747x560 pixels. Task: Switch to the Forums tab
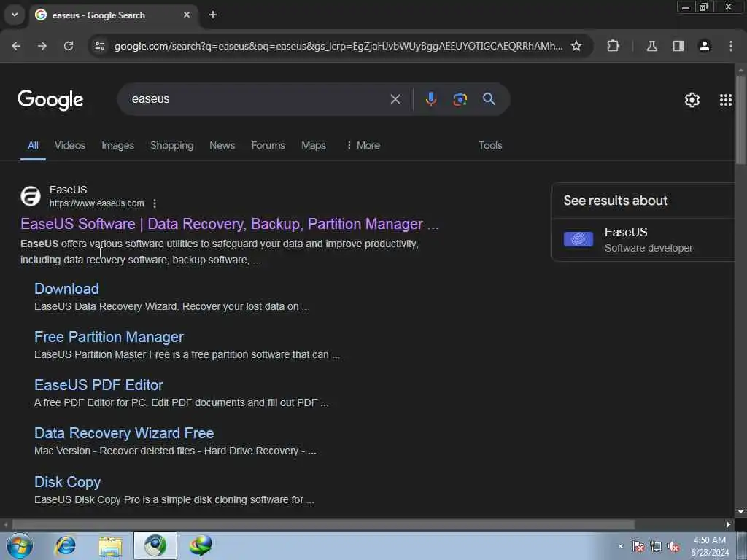[x=268, y=145]
